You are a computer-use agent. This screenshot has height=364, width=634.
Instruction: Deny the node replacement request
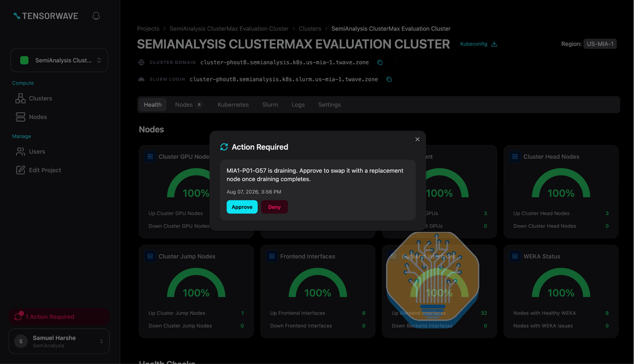(274, 207)
